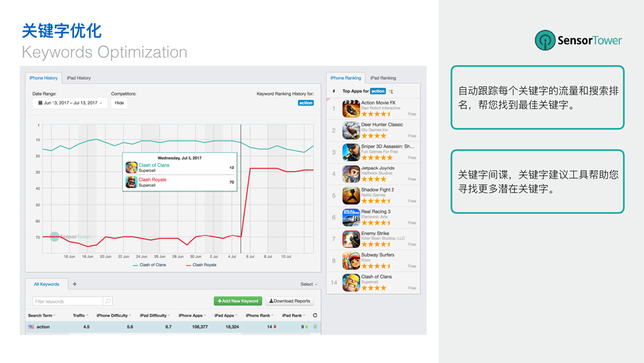Click the Add New Keyword button
This screenshot has width=644, height=363.
(238, 301)
